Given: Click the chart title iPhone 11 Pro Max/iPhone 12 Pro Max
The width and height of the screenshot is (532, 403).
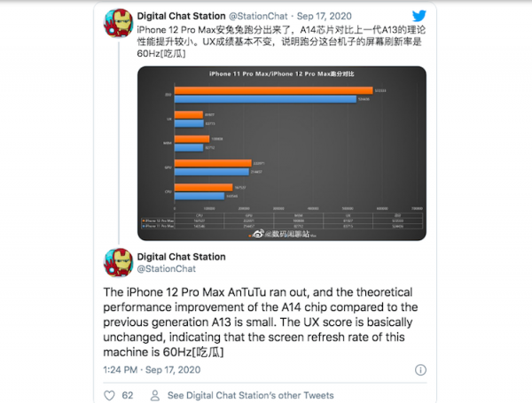Looking at the screenshot, I should click(279, 74).
